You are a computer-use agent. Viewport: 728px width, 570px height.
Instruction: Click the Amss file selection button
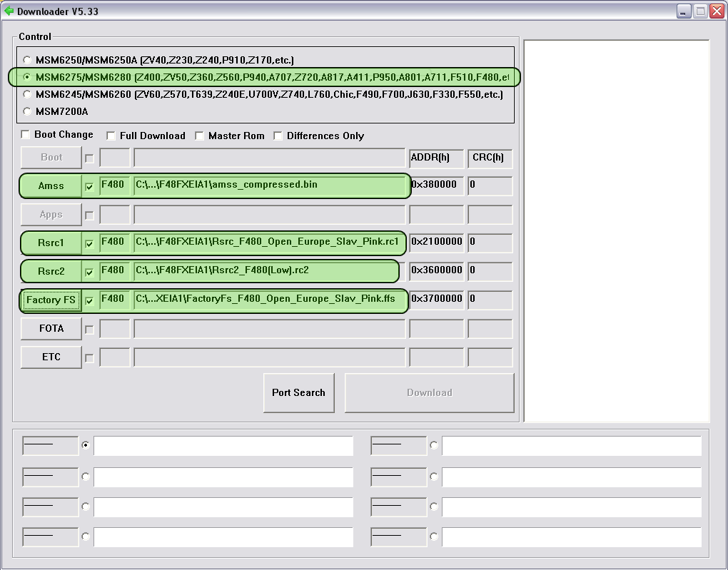point(50,185)
